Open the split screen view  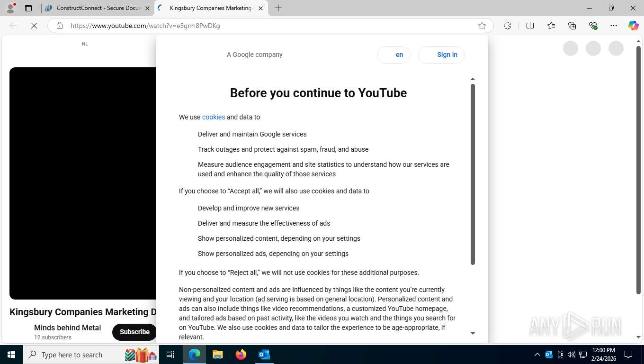pos(530,26)
